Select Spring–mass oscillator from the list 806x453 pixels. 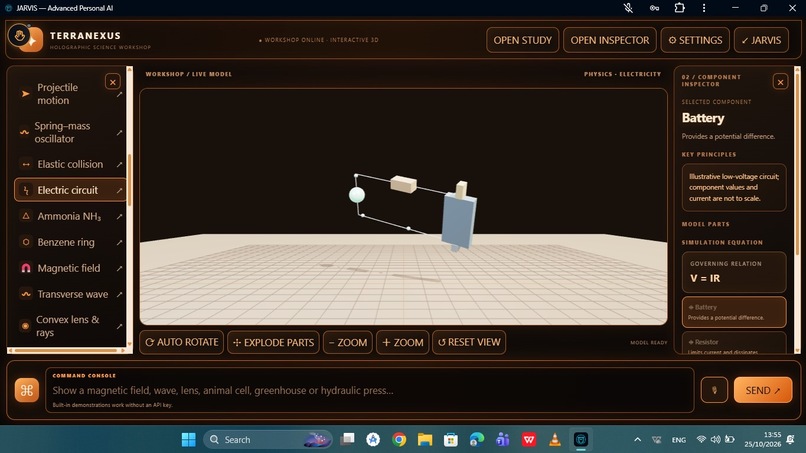[x=69, y=132]
